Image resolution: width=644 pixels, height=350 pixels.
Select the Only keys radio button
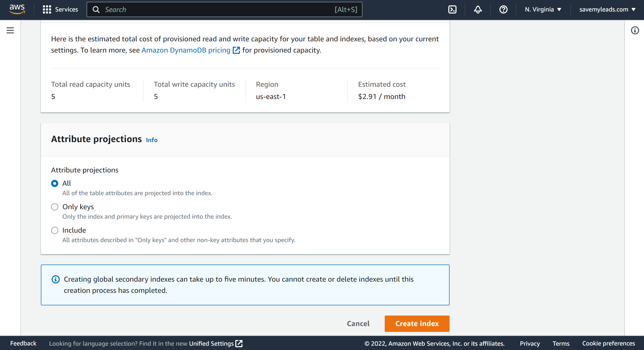[x=54, y=206]
